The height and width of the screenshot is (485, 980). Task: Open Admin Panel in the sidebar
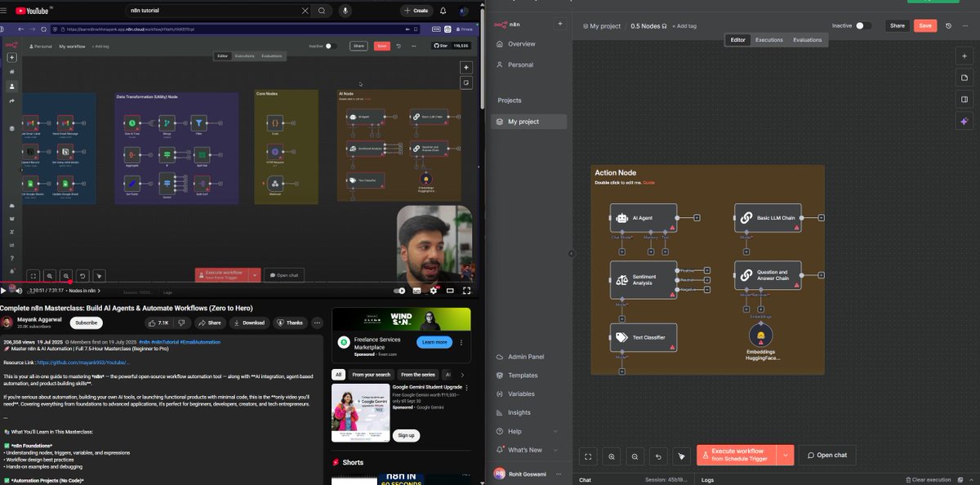click(x=528, y=357)
